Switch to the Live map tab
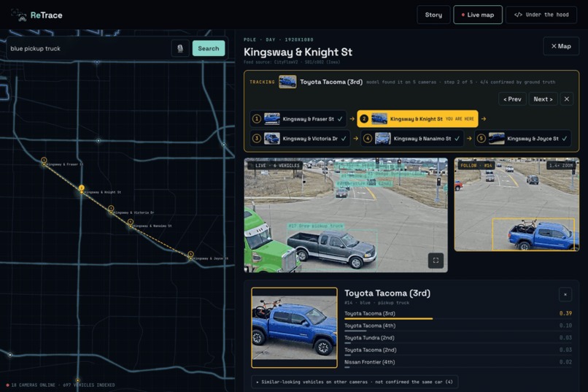This screenshot has height=392, width=588. [x=478, y=15]
